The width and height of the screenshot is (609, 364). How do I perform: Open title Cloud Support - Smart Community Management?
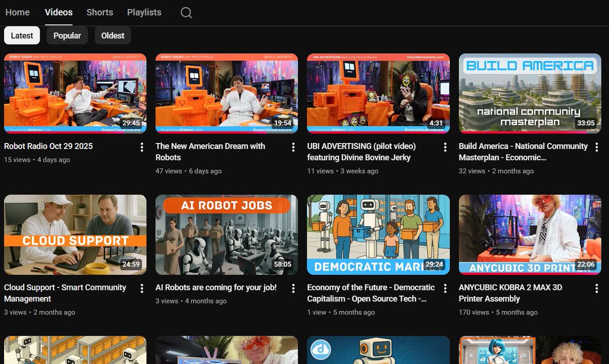(65, 293)
